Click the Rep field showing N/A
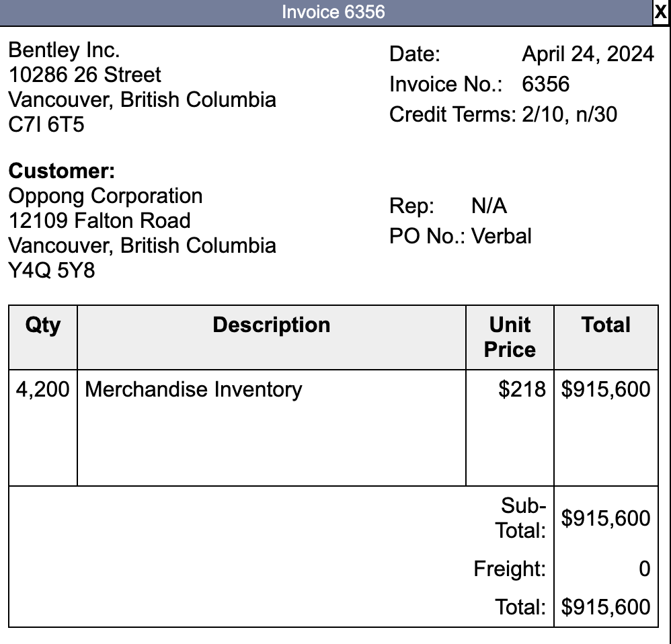The height and width of the screenshot is (644, 671). (x=489, y=206)
